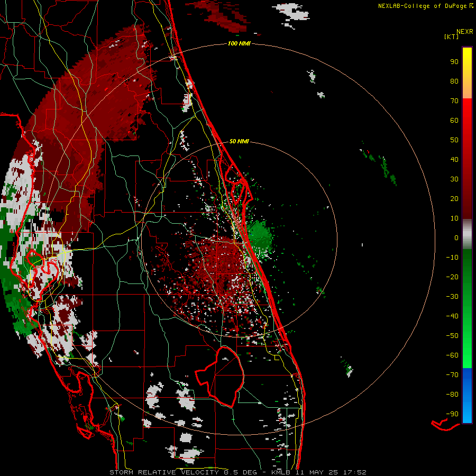Screen dimensions: 476x476
Task: Click the velocity color scale bar
Action: [x=467, y=235]
